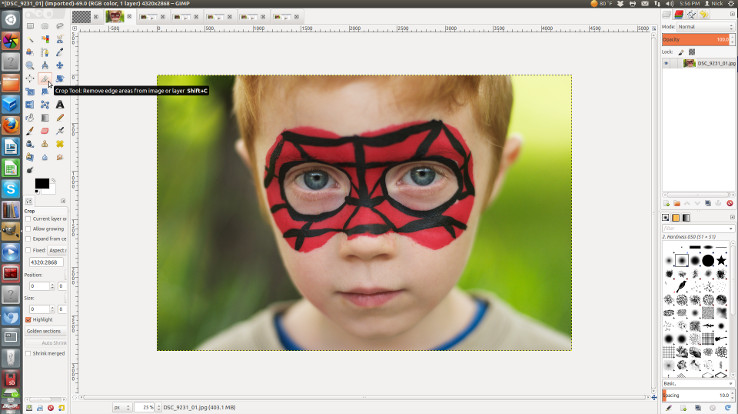738x414 pixels.
Task: Select the Paths tool
Action: point(45,52)
